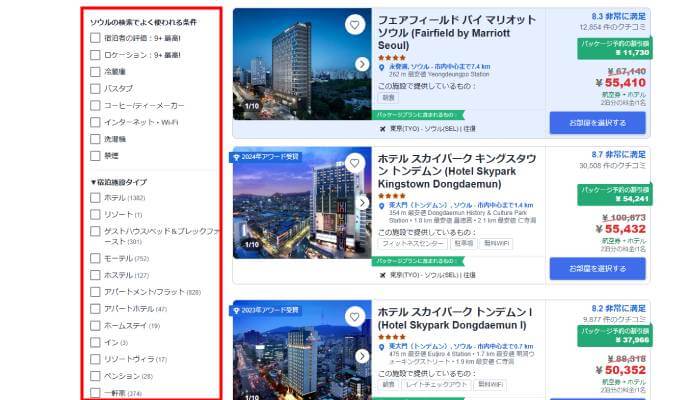Viewport: 700px width, 400px height.
Task: Check the インターネット・Wi-Fi filter checkbox
Action: pyautogui.click(x=95, y=122)
